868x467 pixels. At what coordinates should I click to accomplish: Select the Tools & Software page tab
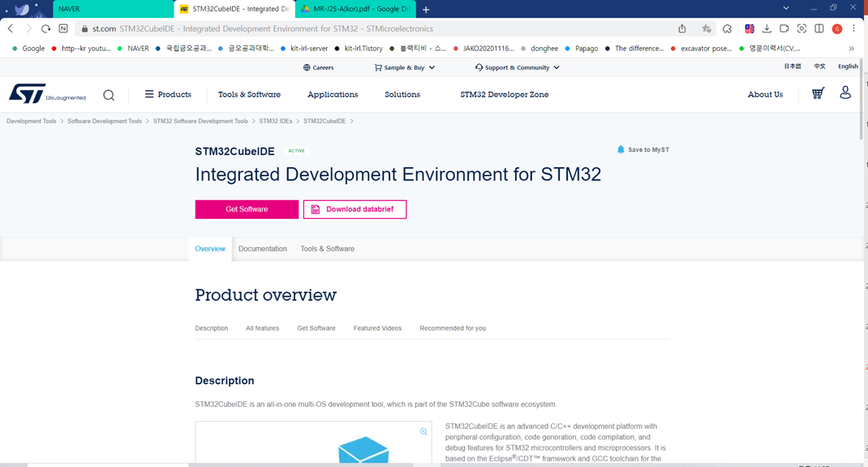click(x=327, y=249)
